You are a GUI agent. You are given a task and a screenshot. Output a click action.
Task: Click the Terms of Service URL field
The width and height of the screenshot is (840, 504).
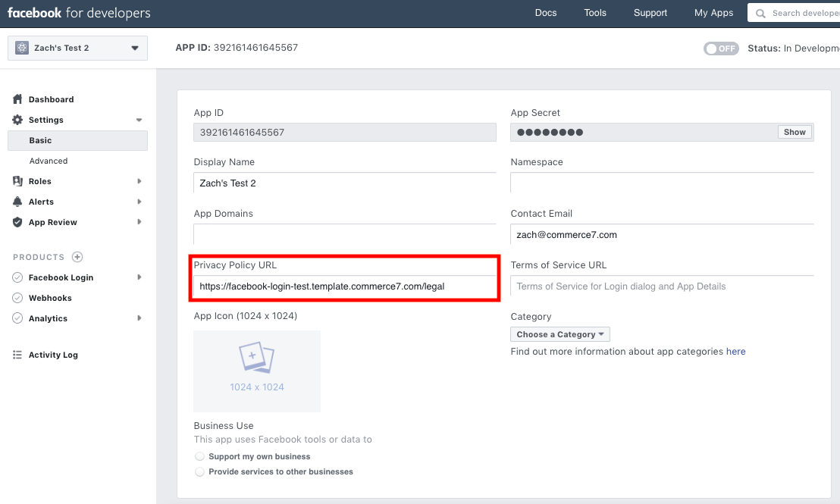click(x=662, y=286)
